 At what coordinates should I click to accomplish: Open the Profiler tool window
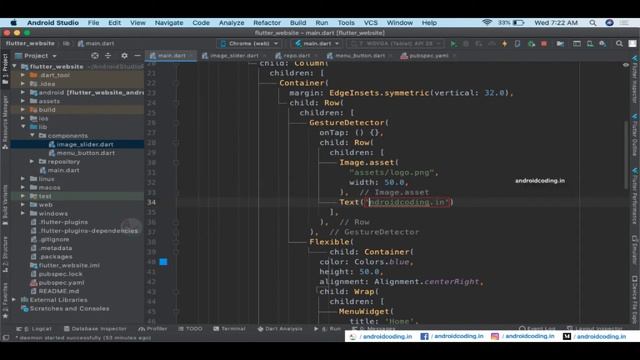pos(153,329)
